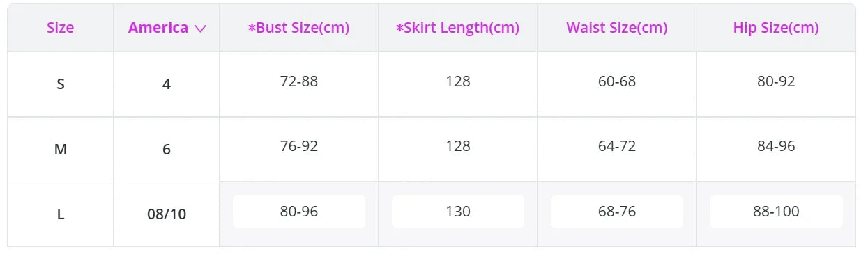Click the America size 6 cell
Viewport: 868px width, 254px height.
point(167,149)
